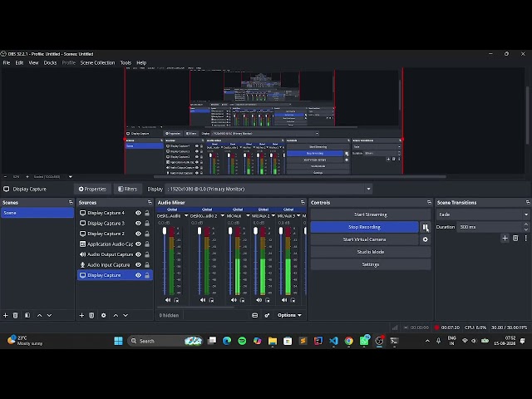Unlock Audio Output Capture source lock
532x399 pixels.
(x=147, y=254)
